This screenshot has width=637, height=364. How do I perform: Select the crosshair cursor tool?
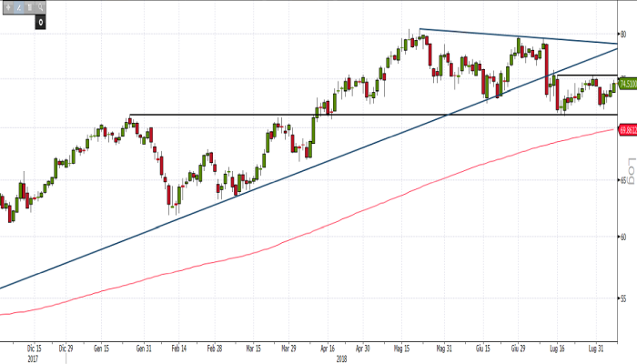(x=6, y=5)
